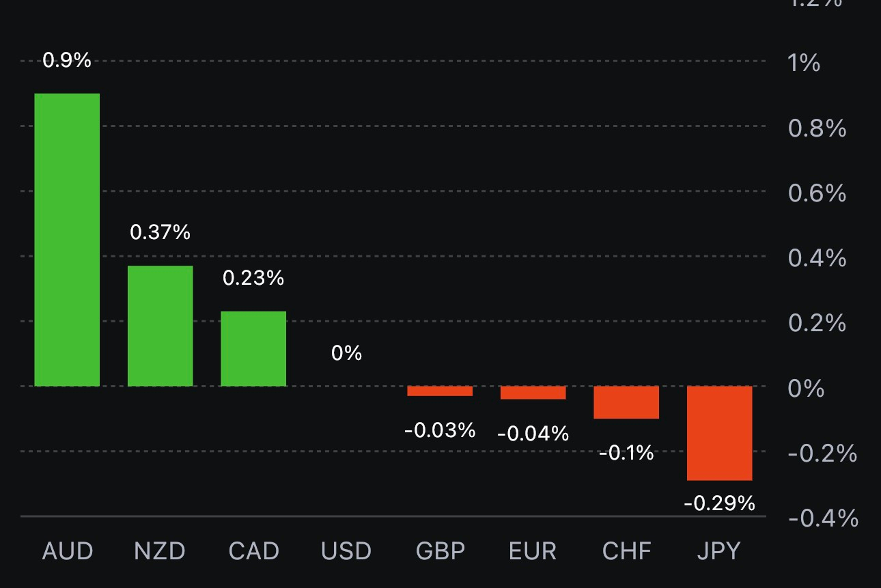This screenshot has width=881, height=588.
Task: Select the green NZD bar
Action: 160,326
